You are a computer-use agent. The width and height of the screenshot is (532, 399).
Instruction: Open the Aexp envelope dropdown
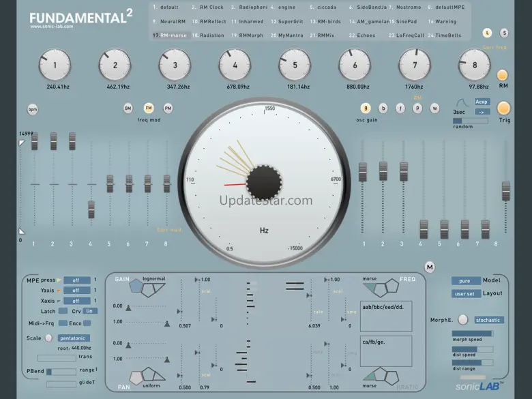[482, 102]
